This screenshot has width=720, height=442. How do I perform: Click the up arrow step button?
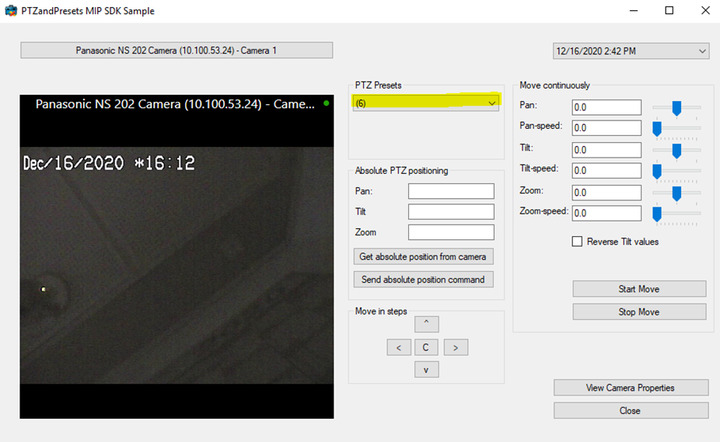pyautogui.click(x=426, y=324)
